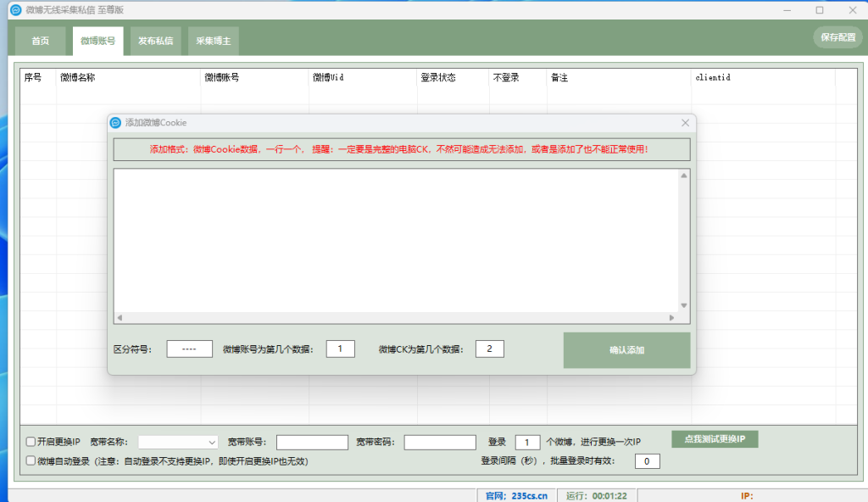868x502 pixels.
Task: Open the 发布私信 tab
Action: coord(155,41)
